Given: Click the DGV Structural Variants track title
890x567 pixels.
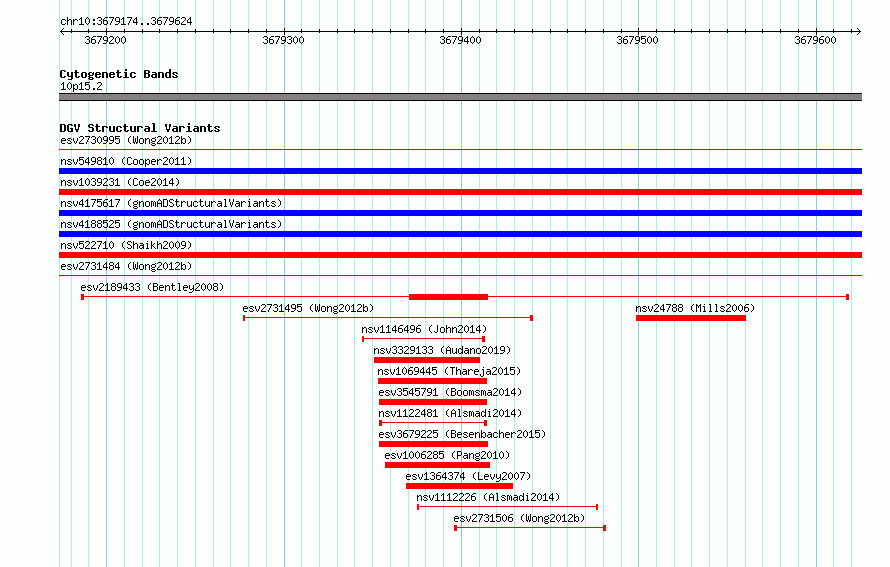Looking at the screenshot, I should (x=140, y=128).
